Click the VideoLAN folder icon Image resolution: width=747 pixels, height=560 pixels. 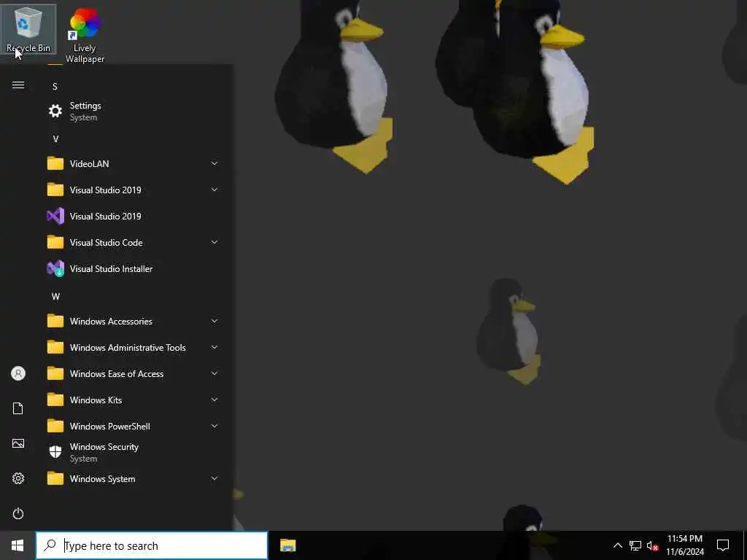point(55,163)
